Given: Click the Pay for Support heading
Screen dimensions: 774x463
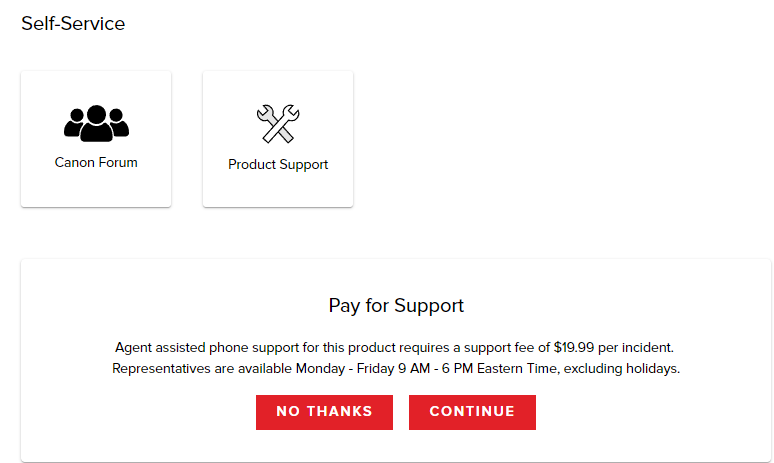Looking at the screenshot, I should click(x=396, y=306).
